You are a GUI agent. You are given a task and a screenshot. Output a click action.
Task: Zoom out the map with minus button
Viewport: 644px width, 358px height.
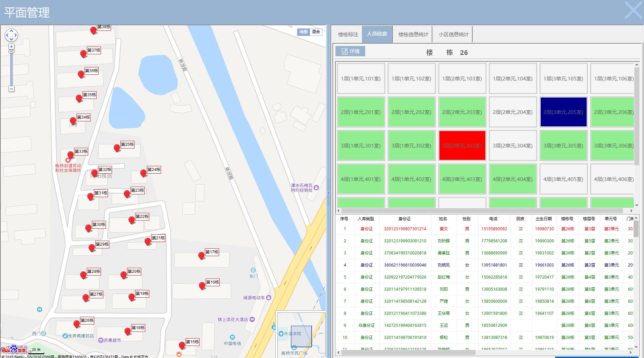(11, 89)
